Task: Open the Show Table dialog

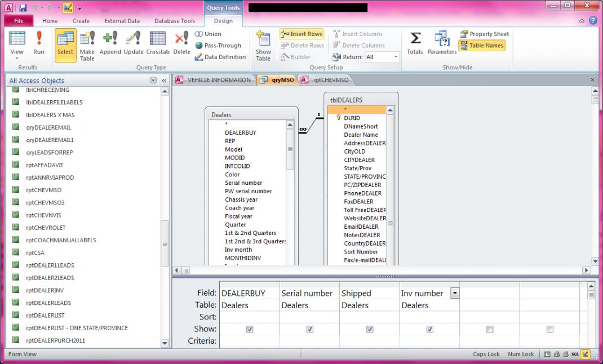Action: (263, 46)
